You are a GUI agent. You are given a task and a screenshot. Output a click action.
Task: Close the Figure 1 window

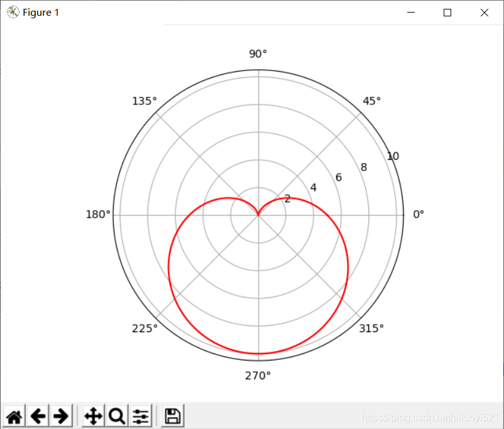(x=485, y=12)
